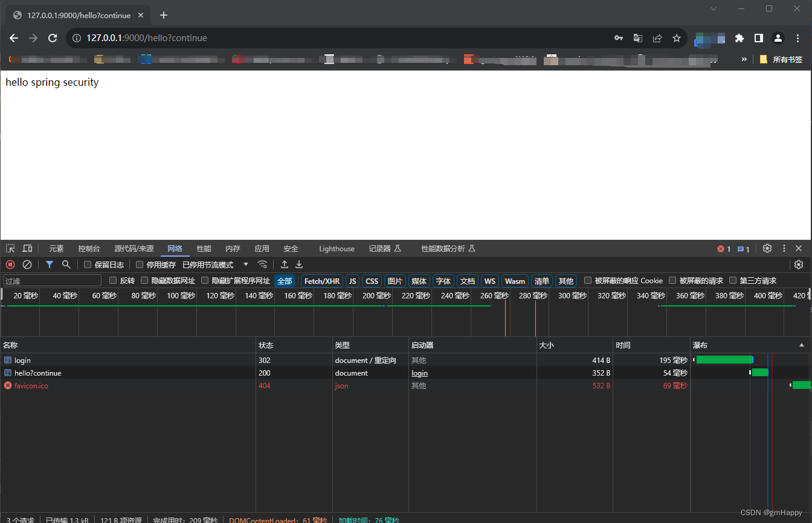Select the 全部 filter button

coord(285,281)
